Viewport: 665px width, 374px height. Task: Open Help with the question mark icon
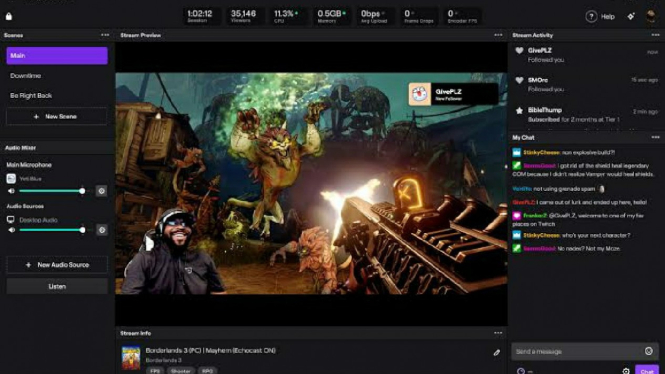point(591,17)
